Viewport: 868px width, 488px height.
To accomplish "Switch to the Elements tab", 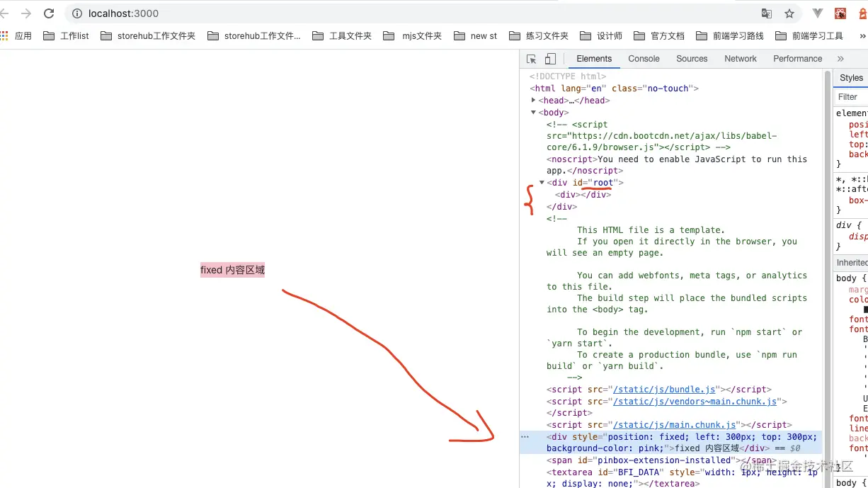I will [x=594, y=59].
